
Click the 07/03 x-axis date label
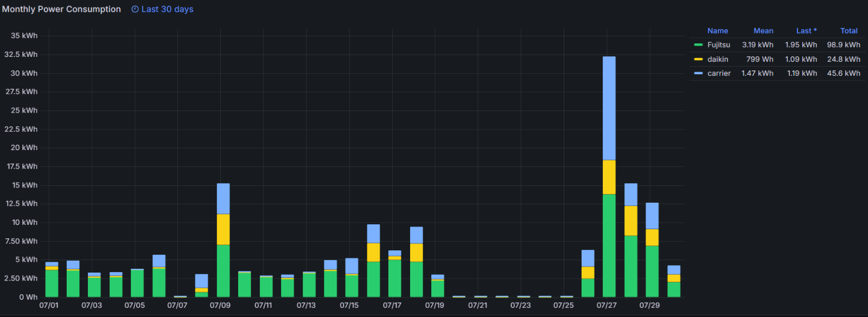pos(92,306)
